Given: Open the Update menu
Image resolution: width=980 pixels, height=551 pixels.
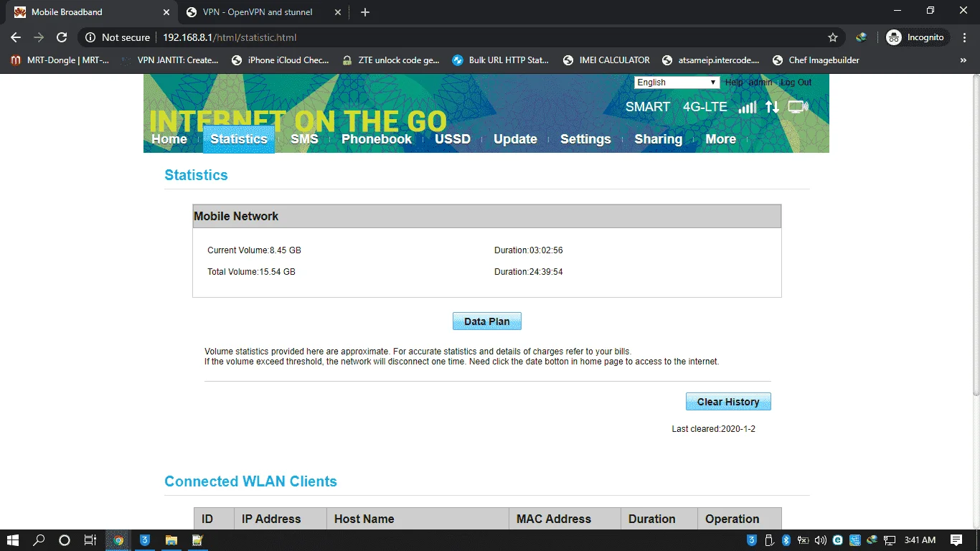Looking at the screenshot, I should pyautogui.click(x=515, y=139).
